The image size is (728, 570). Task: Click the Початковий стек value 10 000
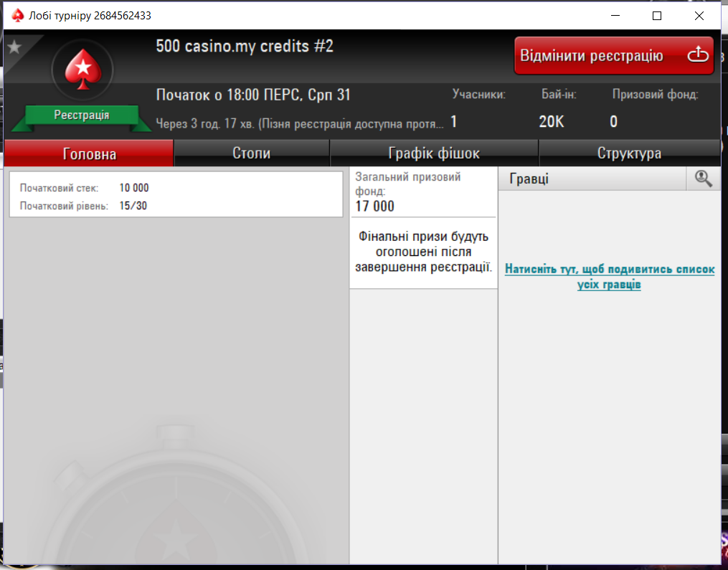click(134, 188)
